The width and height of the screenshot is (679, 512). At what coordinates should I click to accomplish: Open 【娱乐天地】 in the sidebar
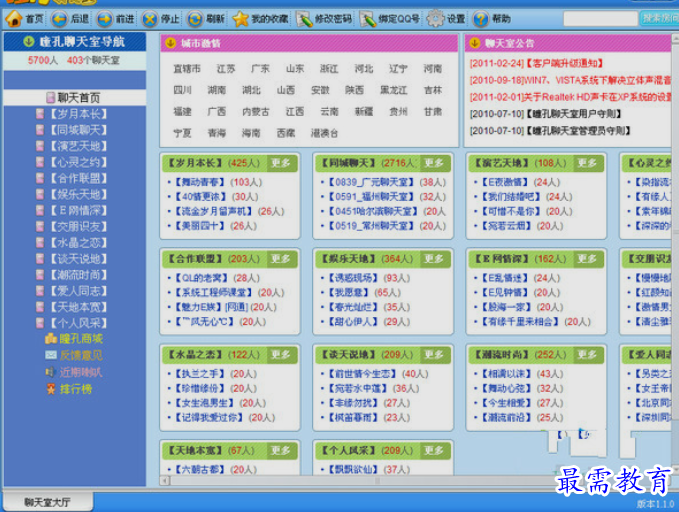[77, 194]
